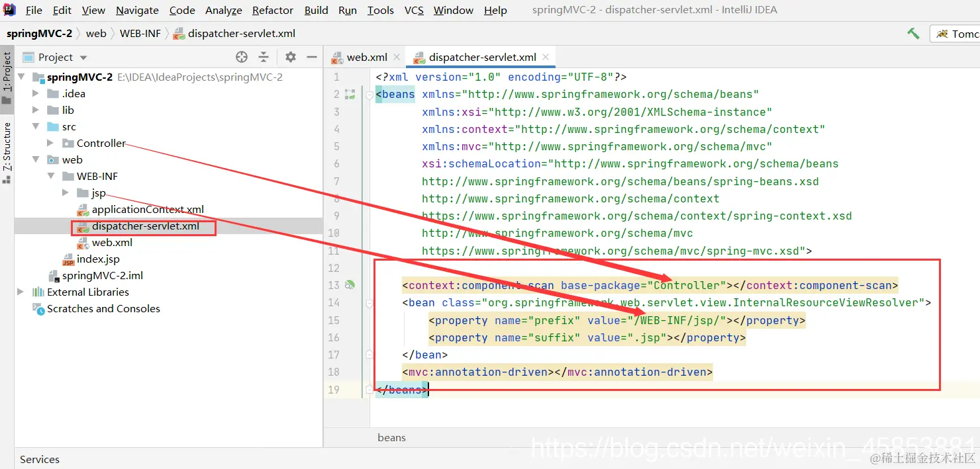
Task: Click the beans breadcrumb below editor
Action: 391,437
